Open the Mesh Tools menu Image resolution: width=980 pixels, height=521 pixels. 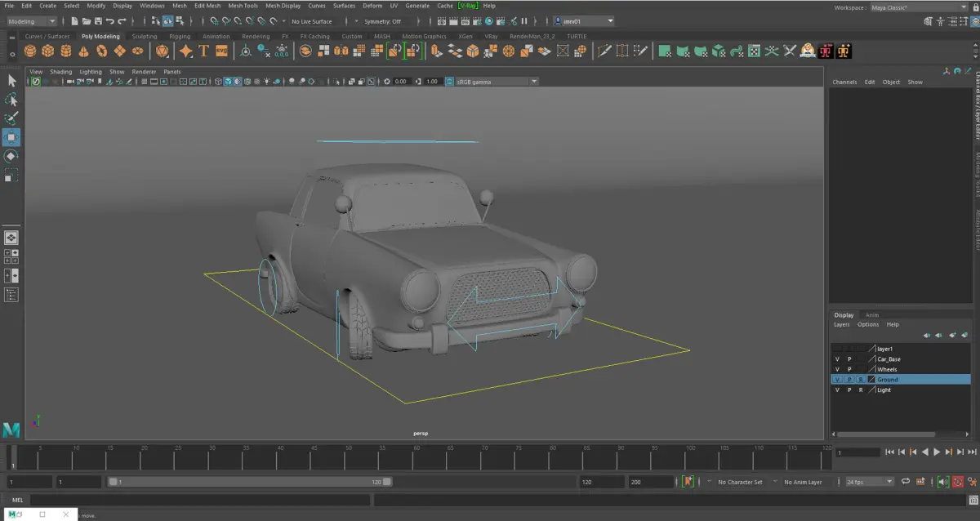(x=243, y=6)
